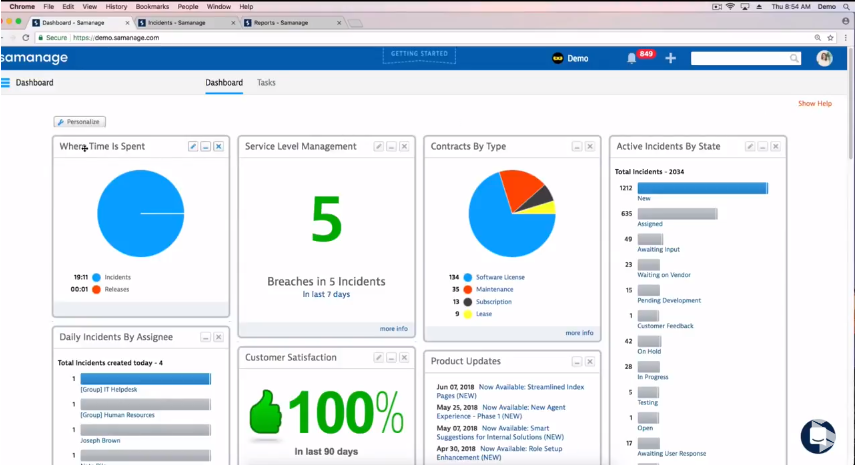Open the Bookmarks menu in menu bar

pyautogui.click(x=152, y=6)
